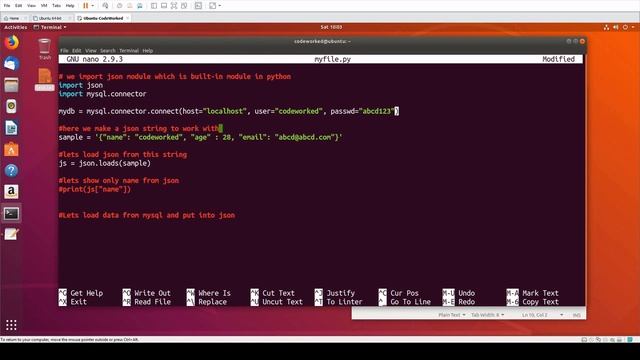Click the 'Write Out' shortcut label
The width and height of the screenshot is (640, 360).
152,293
